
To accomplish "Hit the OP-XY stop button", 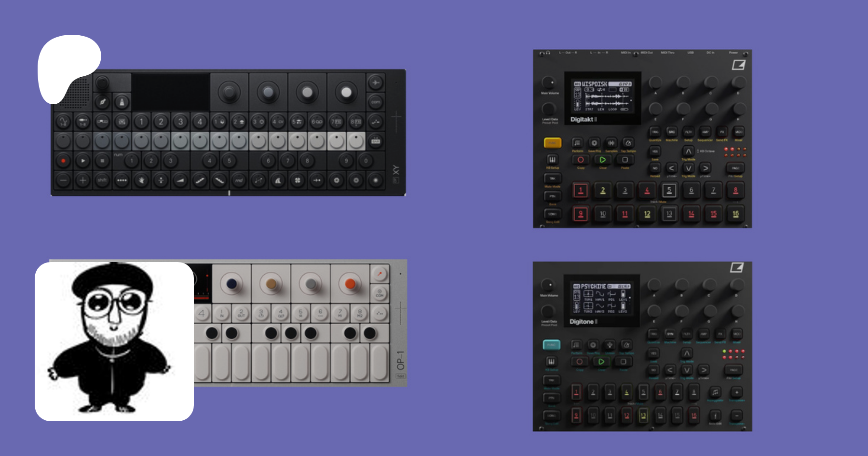I will (102, 161).
